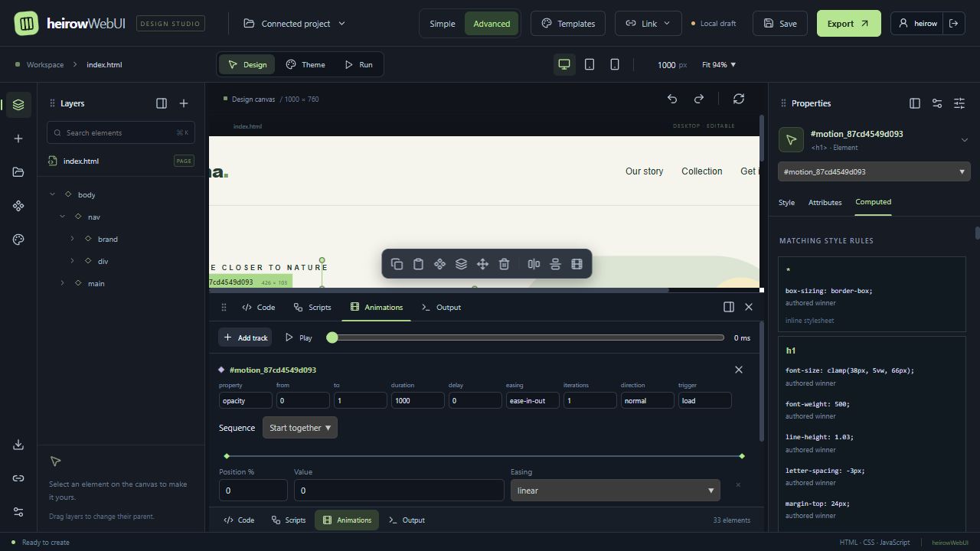Switch to the Run tab

[x=358, y=65]
